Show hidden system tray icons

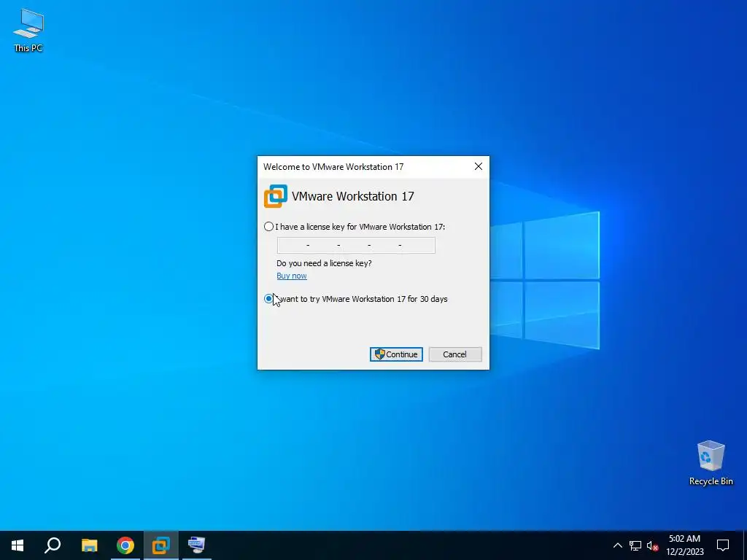point(617,545)
